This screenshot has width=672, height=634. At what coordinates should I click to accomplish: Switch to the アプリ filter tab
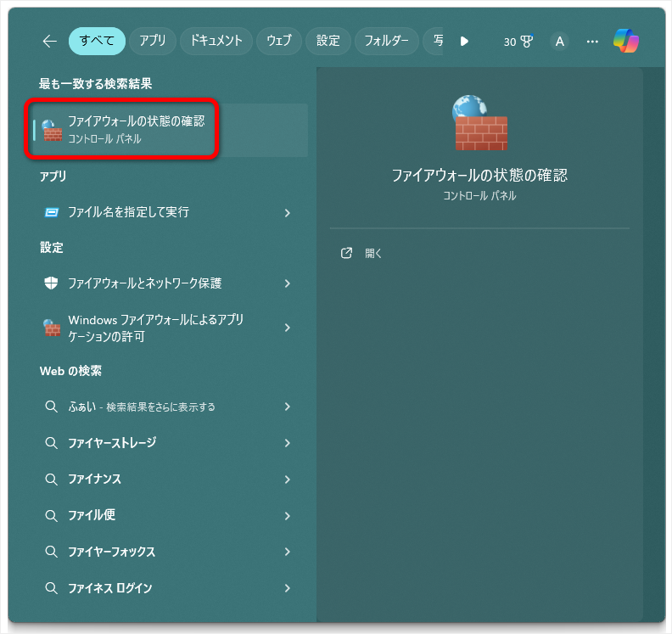point(153,41)
